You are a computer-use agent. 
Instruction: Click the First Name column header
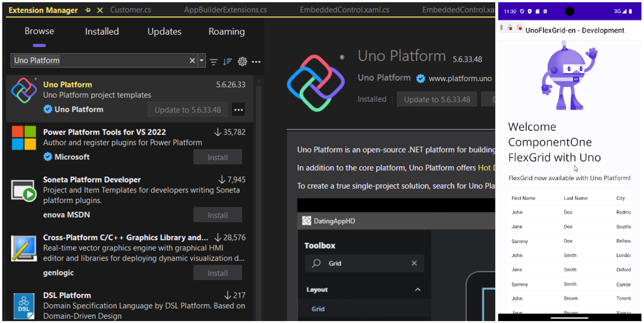pyautogui.click(x=523, y=198)
